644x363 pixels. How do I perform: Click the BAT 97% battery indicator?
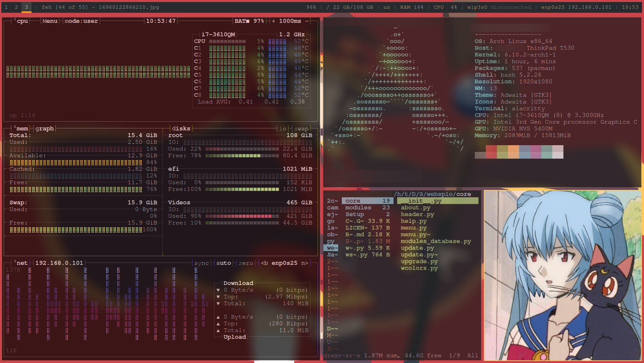coord(249,21)
